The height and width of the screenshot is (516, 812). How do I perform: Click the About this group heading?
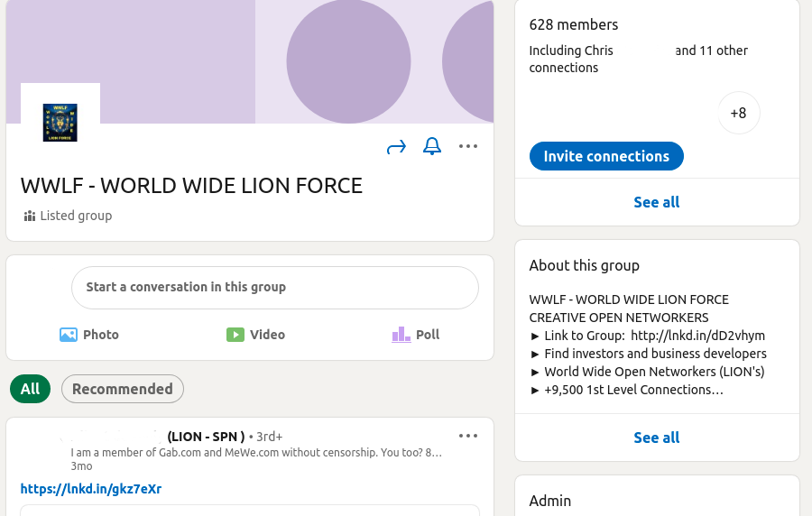(x=584, y=265)
